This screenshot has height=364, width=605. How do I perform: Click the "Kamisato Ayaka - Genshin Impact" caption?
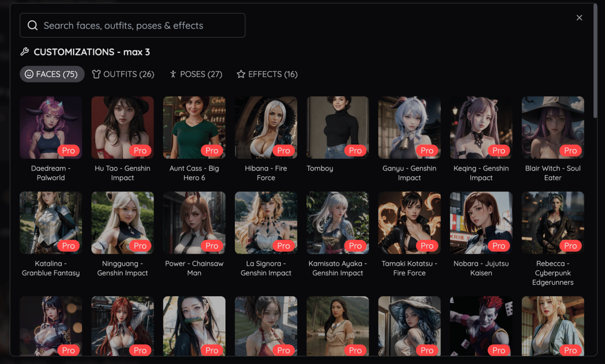pos(338,268)
